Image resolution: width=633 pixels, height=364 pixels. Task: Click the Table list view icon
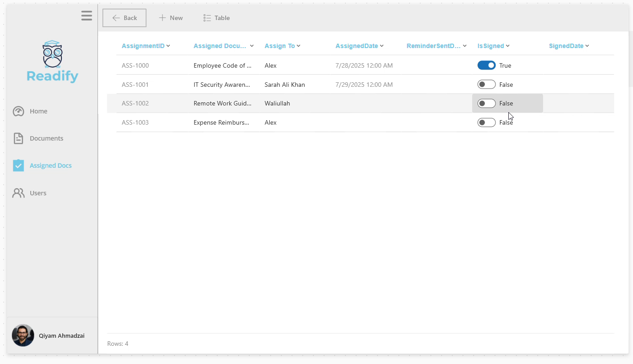pyautogui.click(x=207, y=18)
